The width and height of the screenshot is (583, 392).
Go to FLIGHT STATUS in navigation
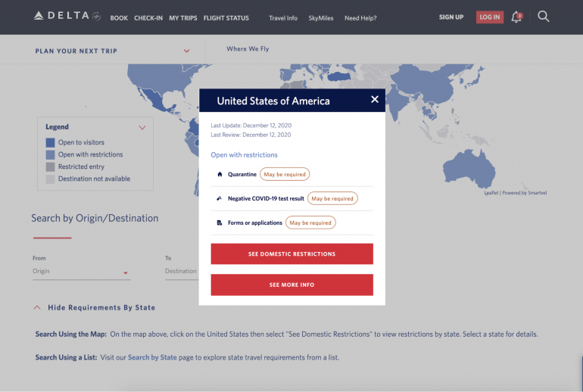[226, 18]
